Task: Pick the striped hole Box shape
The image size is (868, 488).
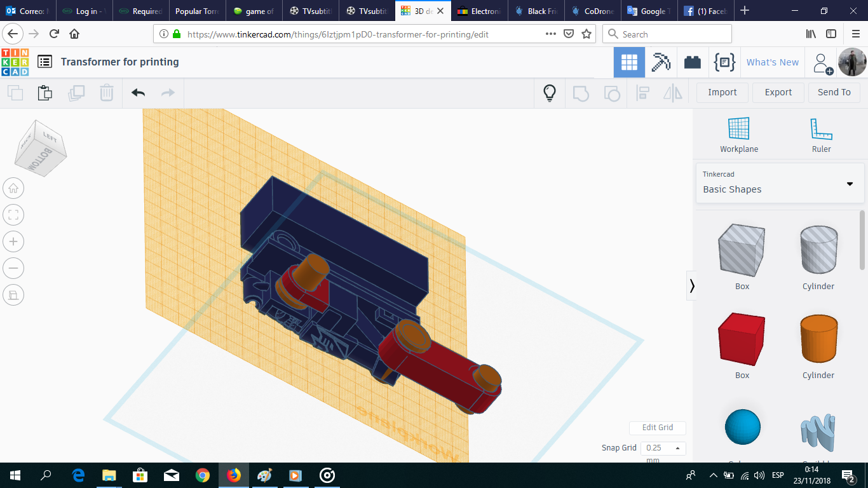Action: coord(742,250)
